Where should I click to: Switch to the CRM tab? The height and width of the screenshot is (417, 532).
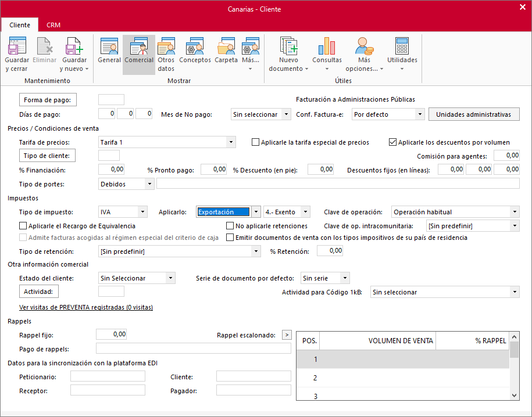tap(53, 25)
